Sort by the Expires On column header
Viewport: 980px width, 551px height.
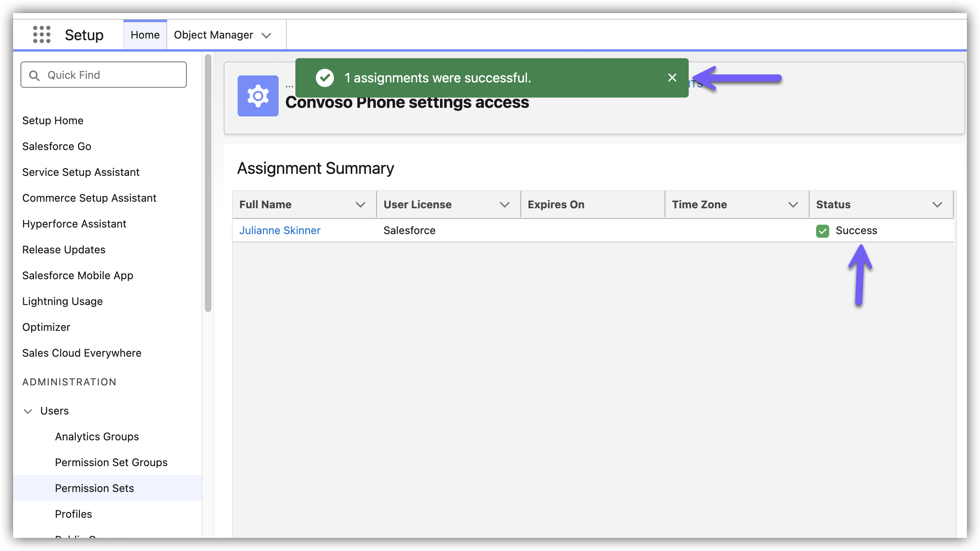[x=556, y=205]
